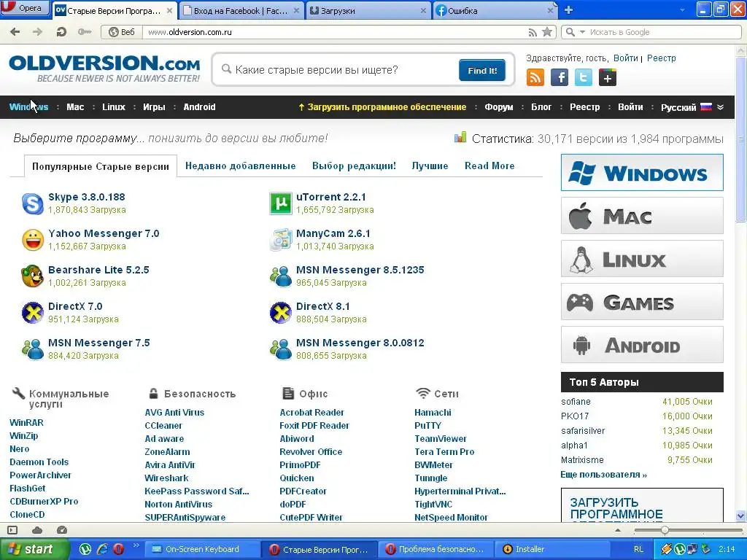Open the Opera main menu button

coord(25,8)
